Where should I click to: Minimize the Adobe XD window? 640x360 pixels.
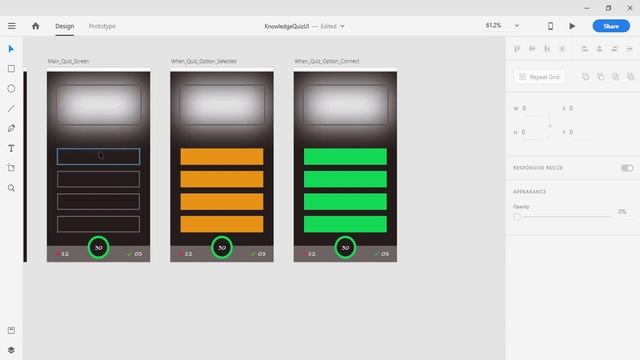(x=587, y=8)
